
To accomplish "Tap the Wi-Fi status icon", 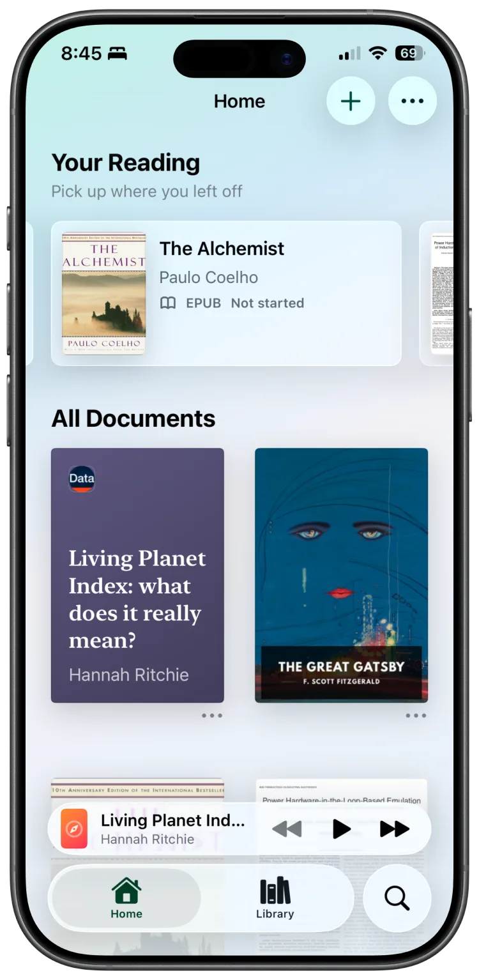I will tap(378, 54).
